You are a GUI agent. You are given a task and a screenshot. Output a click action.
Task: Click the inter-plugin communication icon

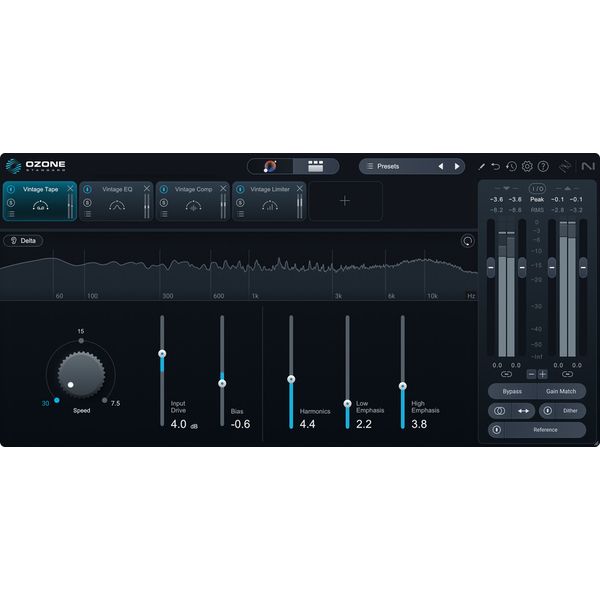point(565,166)
